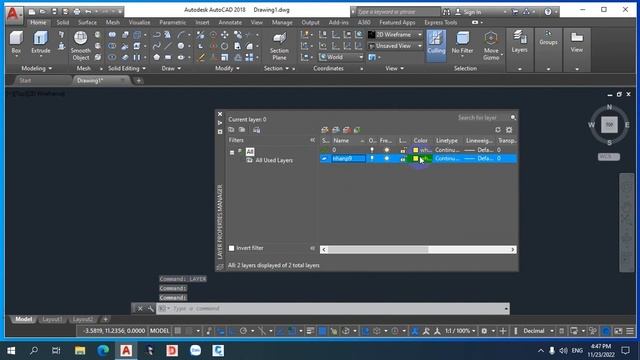Expand the Draw panel
Viewport: 640px width, 360px height.
point(171,69)
